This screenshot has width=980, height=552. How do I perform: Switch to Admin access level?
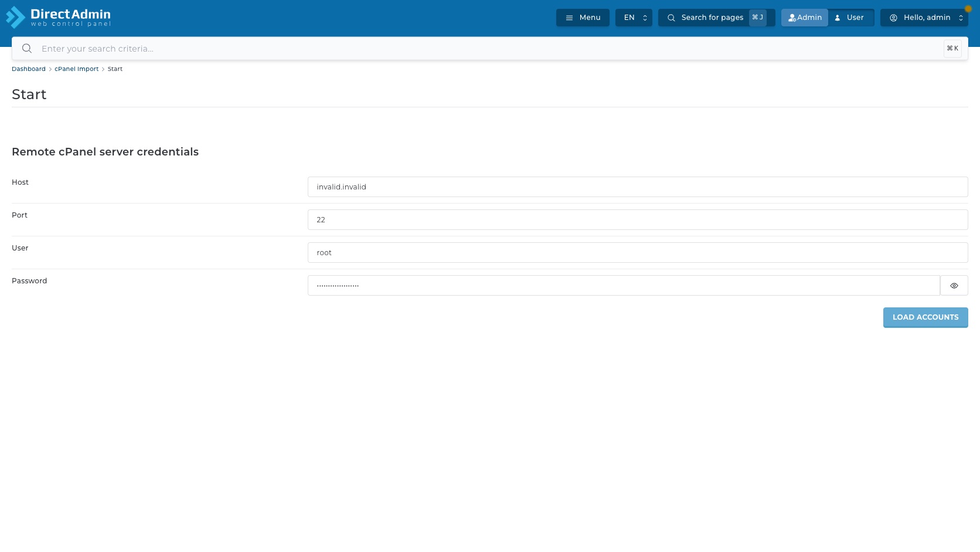pos(805,18)
